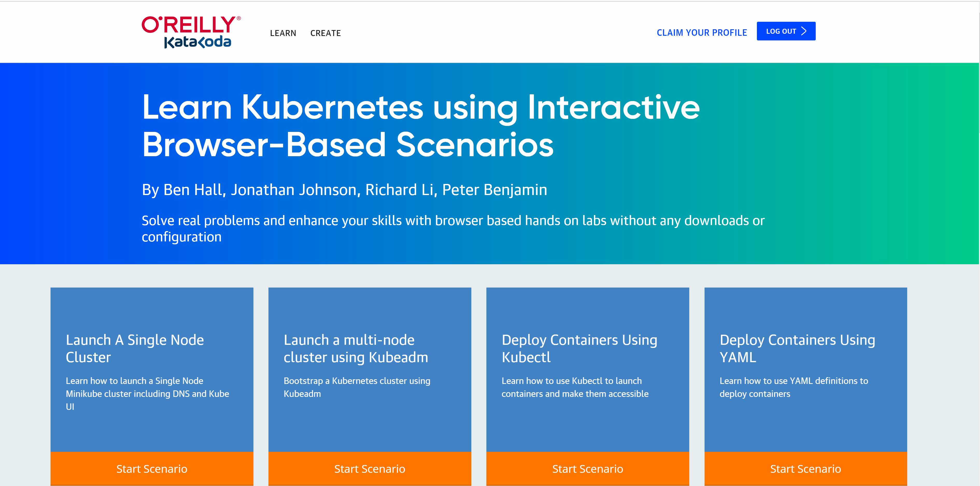980x486 pixels.
Task: Follow the CLAIM YOUR PROFILE link
Action: pos(702,33)
